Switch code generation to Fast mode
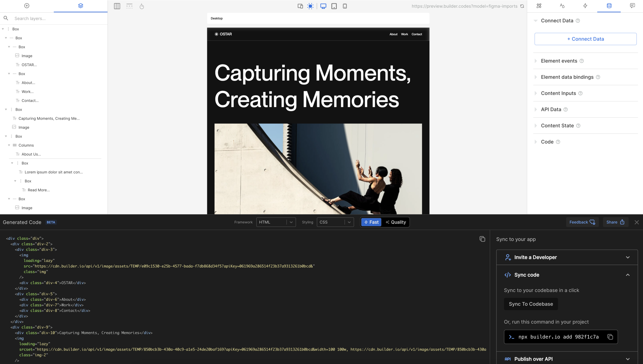 tap(371, 222)
